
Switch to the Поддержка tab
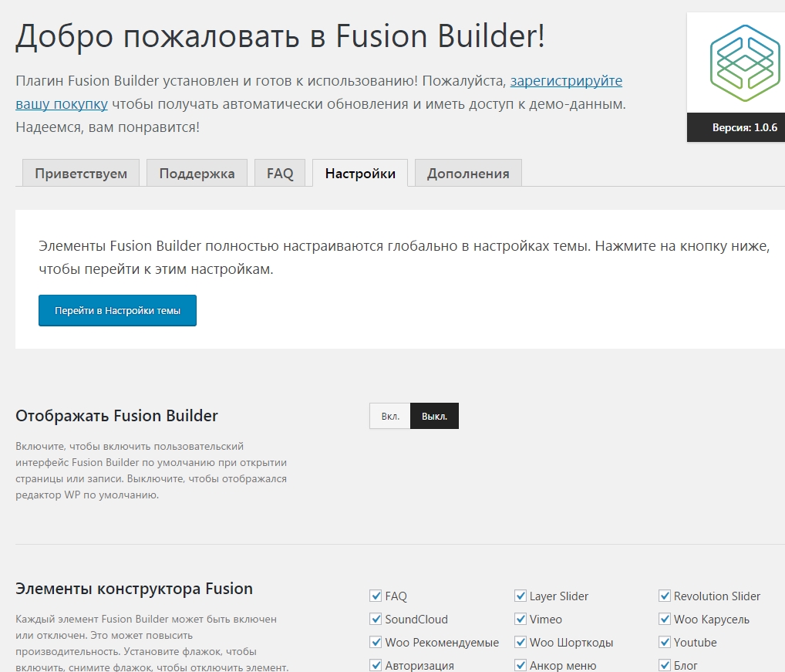[x=197, y=174]
